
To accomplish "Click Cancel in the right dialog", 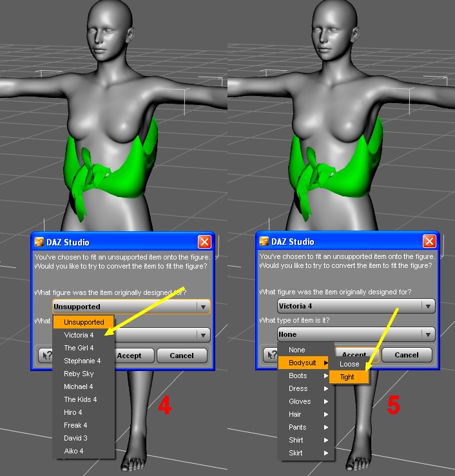I will click(407, 355).
